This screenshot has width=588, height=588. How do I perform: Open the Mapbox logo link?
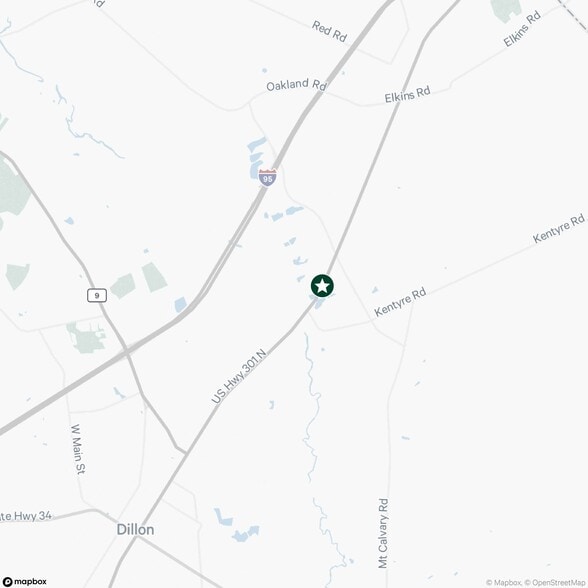click(x=25, y=581)
